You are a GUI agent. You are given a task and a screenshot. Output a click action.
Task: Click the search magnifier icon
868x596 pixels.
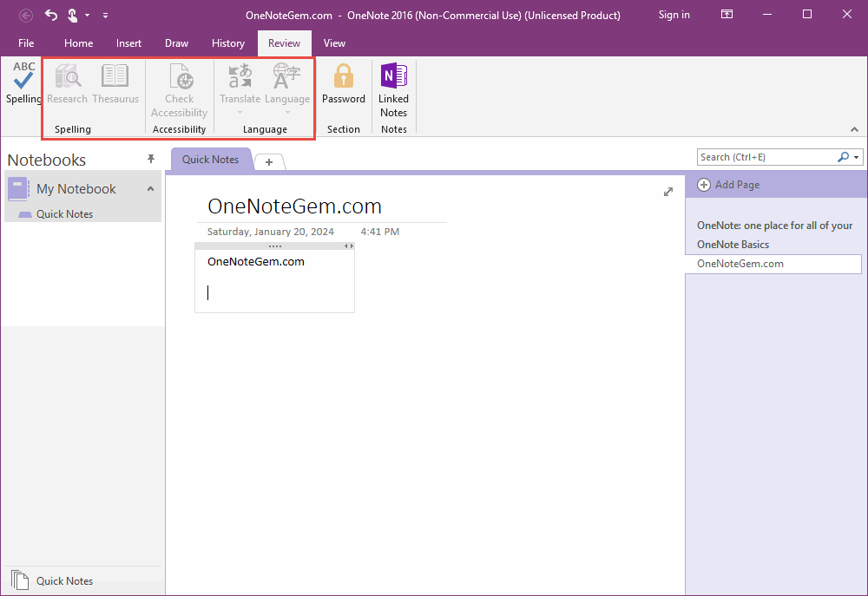(x=843, y=157)
